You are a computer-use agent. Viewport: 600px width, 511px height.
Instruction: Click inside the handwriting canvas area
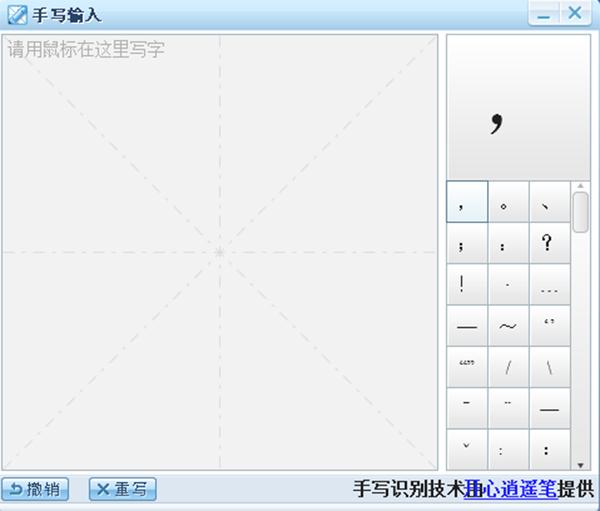click(x=220, y=252)
